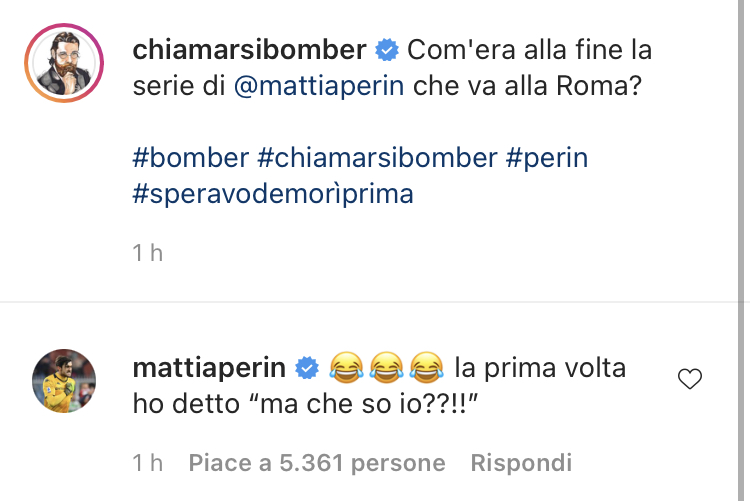The width and height of the screenshot is (750, 501).
Task: Click the "1 h" timestamp beside Piace
Action: pyautogui.click(x=147, y=463)
